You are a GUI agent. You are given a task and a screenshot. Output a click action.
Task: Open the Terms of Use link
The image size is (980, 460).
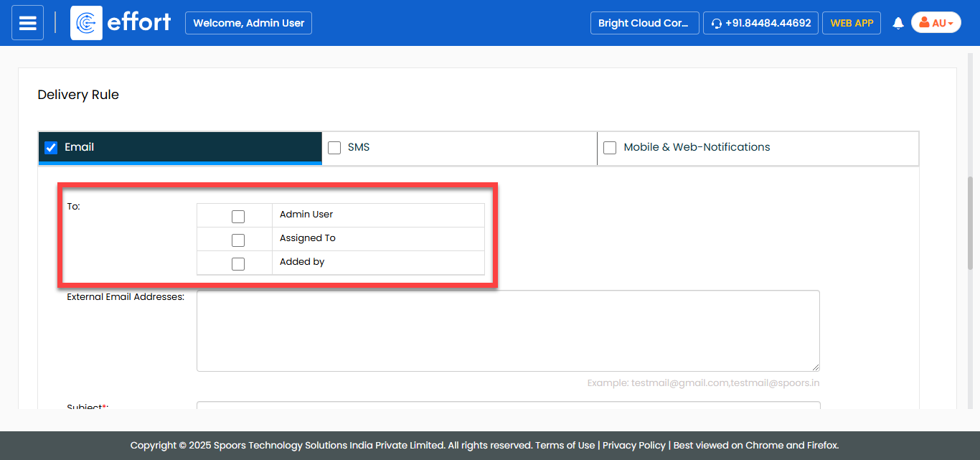pyautogui.click(x=565, y=445)
